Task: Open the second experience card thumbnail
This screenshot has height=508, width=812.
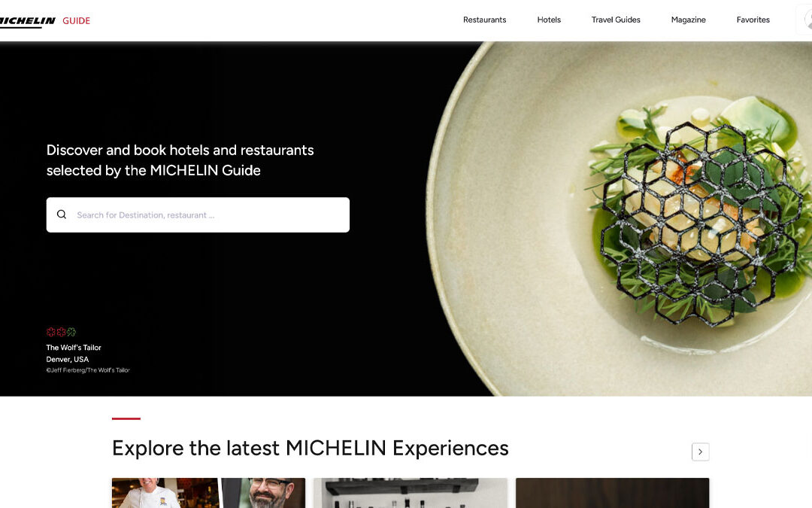Action: [411, 493]
